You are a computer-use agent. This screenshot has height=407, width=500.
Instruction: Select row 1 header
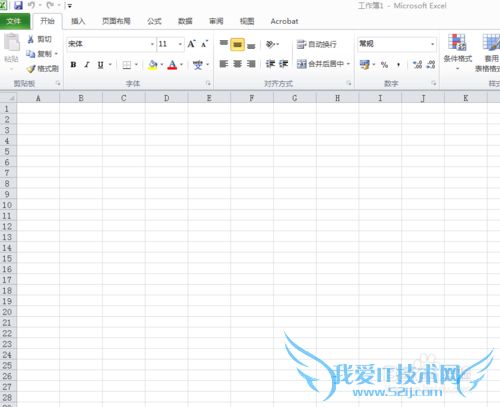[8, 109]
